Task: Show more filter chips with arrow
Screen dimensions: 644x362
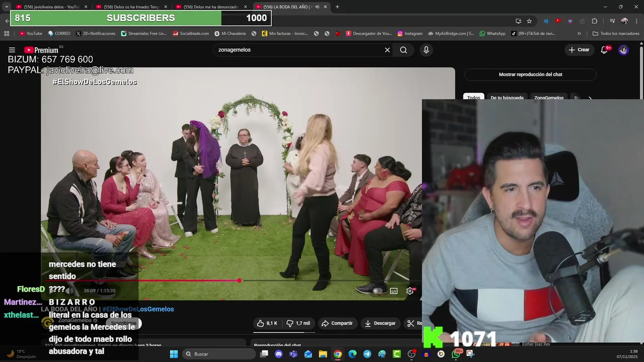Action: (590, 98)
